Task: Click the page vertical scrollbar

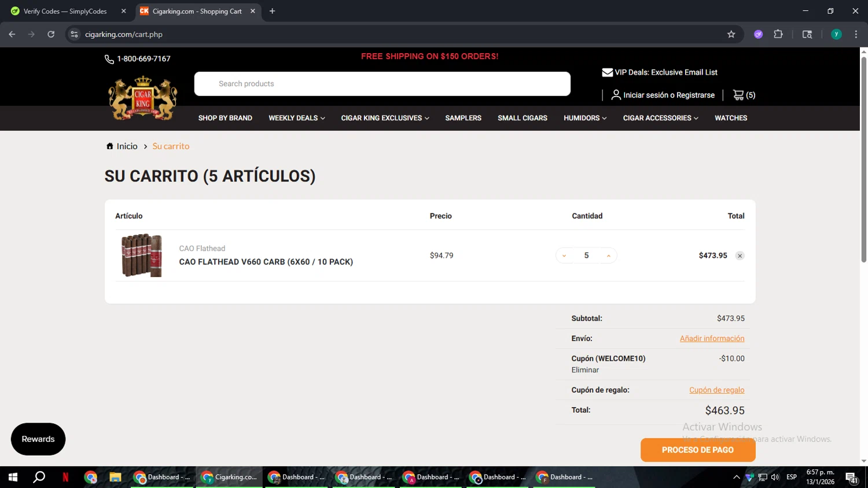Action: click(863, 159)
